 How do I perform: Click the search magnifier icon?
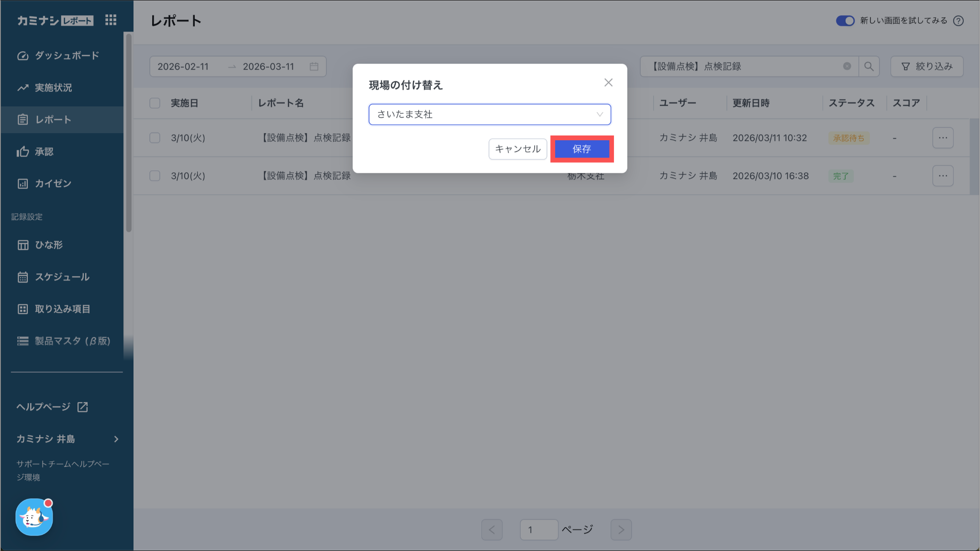coord(869,67)
